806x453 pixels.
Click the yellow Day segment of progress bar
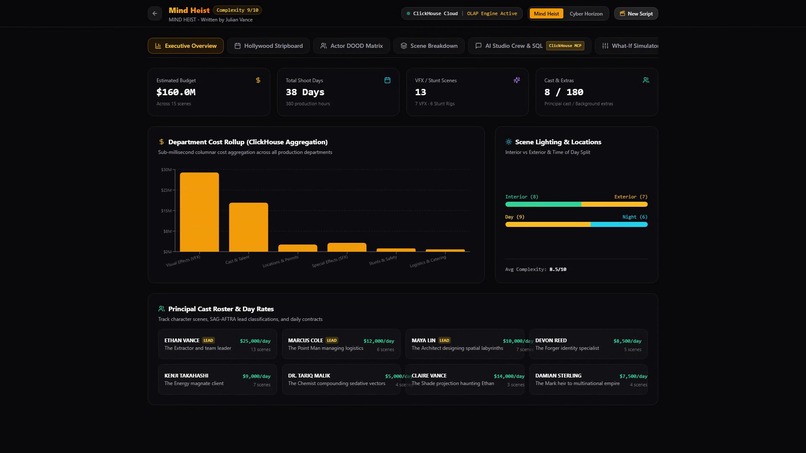pos(548,225)
